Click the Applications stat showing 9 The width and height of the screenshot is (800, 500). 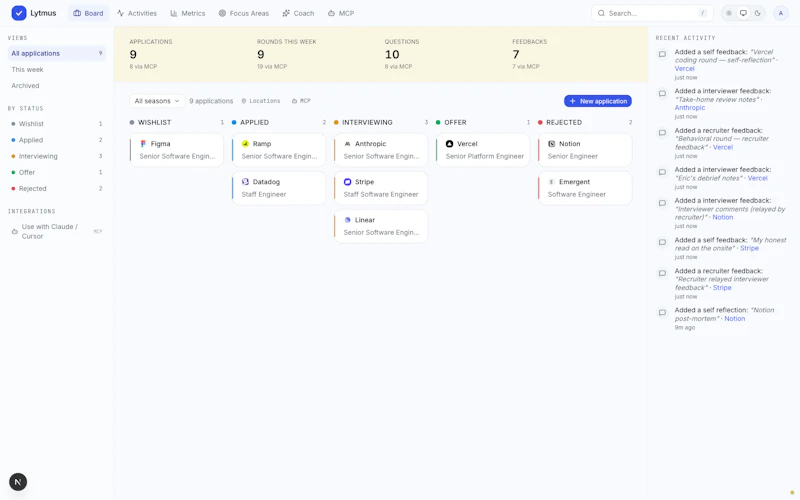151,54
